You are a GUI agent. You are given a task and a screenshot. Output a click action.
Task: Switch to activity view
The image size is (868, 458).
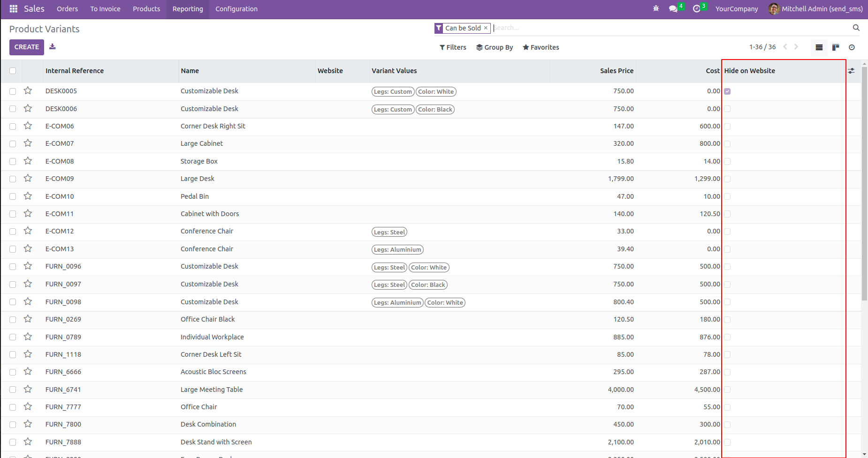[x=852, y=47]
